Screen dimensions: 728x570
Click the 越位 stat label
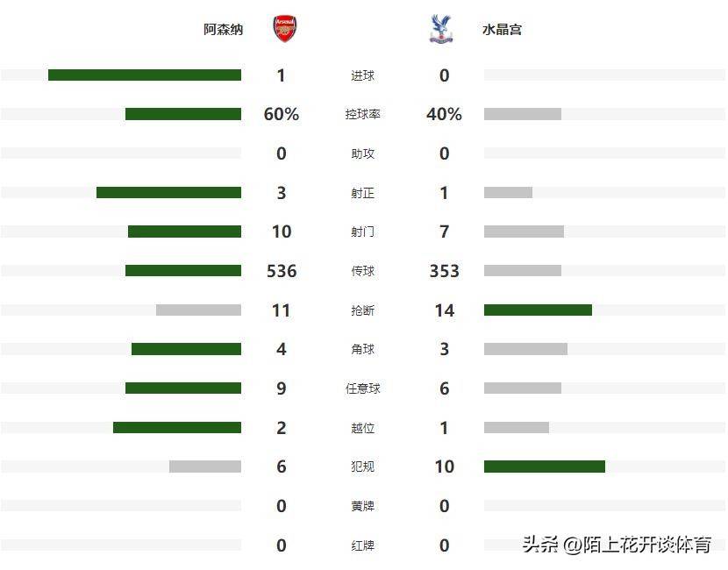362,428
